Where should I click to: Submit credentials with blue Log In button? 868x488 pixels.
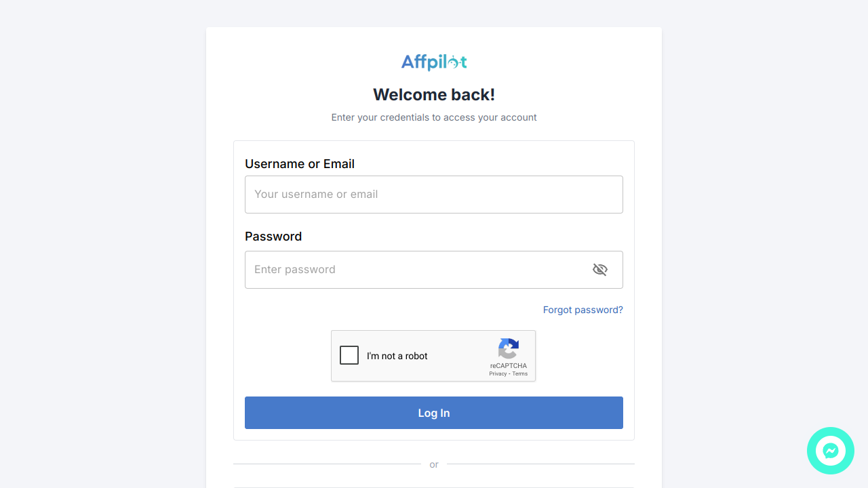coord(433,412)
